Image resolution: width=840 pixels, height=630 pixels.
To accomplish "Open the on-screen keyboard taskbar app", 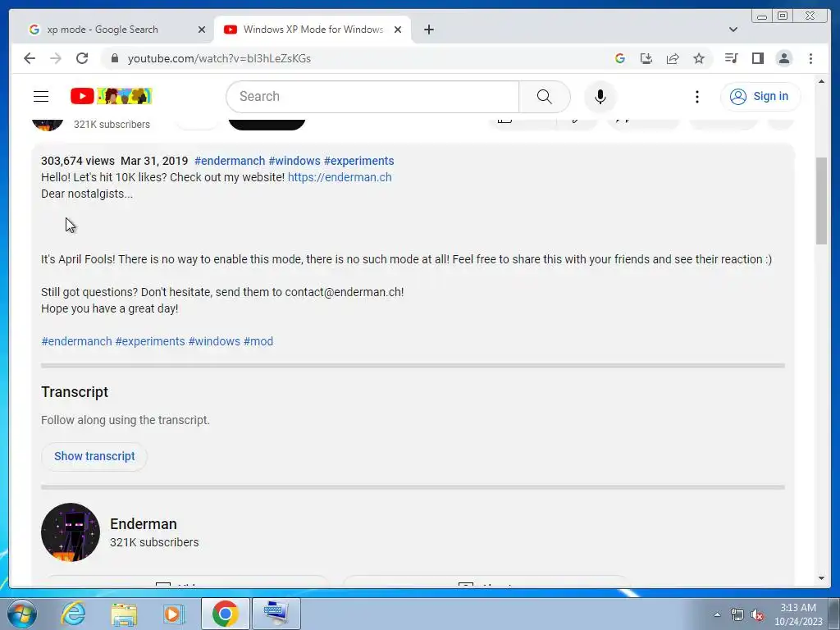I will click(x=276, y=614).
